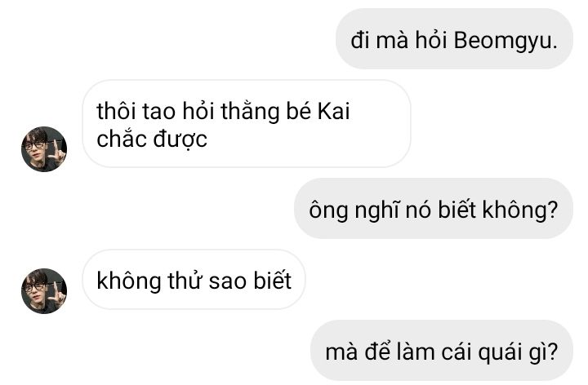The image size is (588, 385).
Task: Click the word "thôi" starting the second message
Action: pos(117,111)
